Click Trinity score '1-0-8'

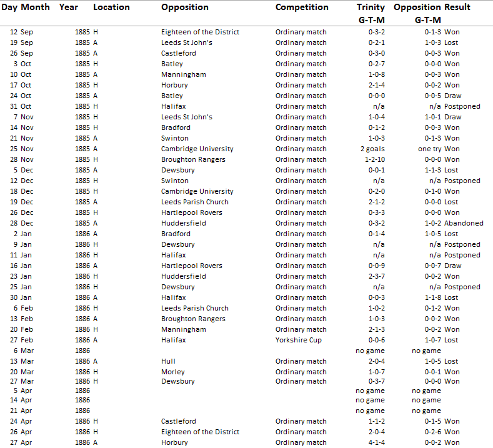(x=377, y=74)
